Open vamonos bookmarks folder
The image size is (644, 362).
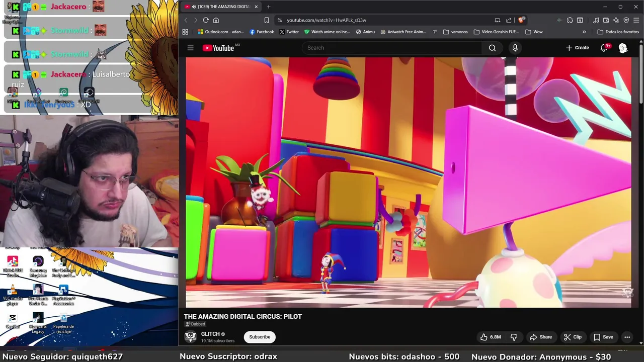click(x=455, y=32)
